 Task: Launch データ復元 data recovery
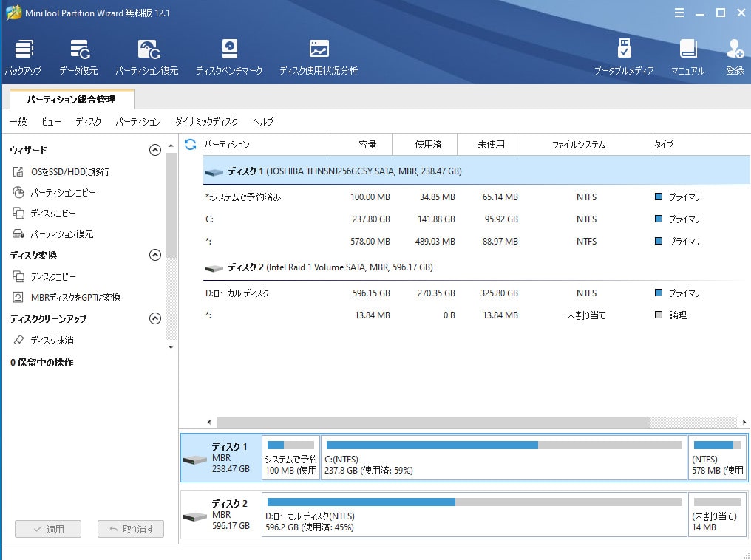point(78,58)
